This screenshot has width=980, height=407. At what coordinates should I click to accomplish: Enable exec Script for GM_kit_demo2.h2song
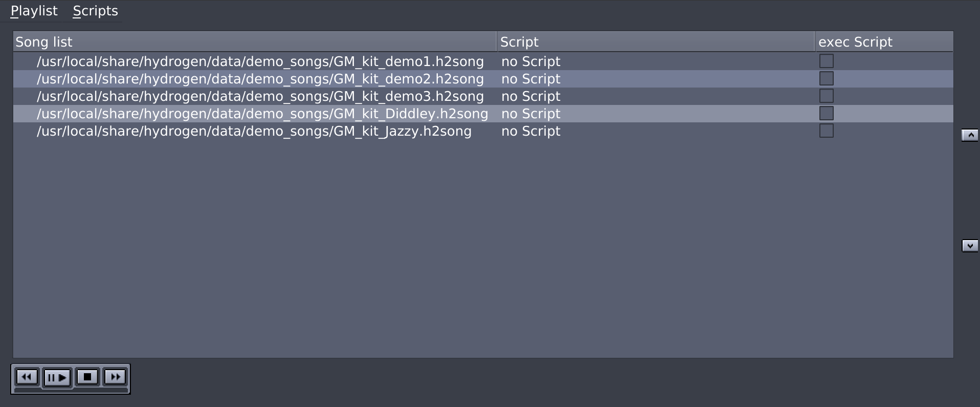click(x=826, y=78)
